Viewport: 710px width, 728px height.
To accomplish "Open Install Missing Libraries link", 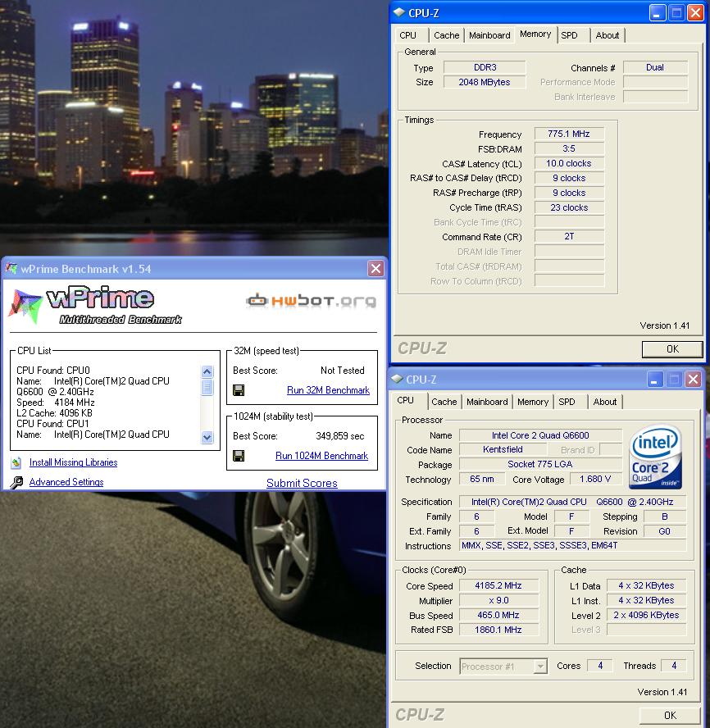I will pyautogui.click(x=73, y=462).
